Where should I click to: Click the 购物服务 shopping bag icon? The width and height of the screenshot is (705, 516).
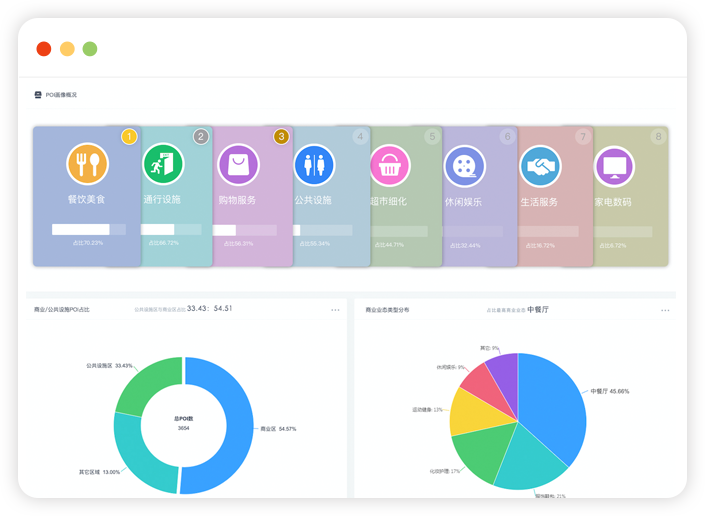coord(238,164)
